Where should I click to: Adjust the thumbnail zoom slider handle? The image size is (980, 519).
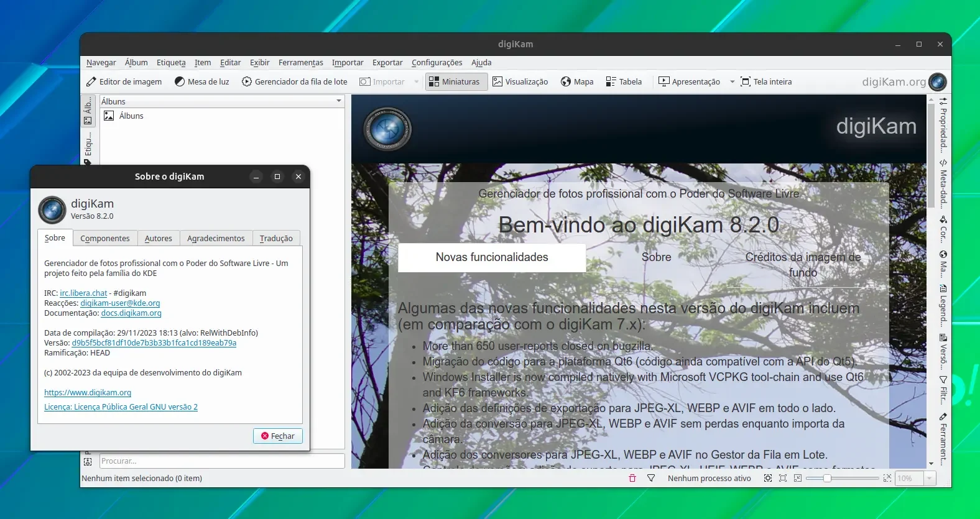pyautogui.click(x=827, y=478)
